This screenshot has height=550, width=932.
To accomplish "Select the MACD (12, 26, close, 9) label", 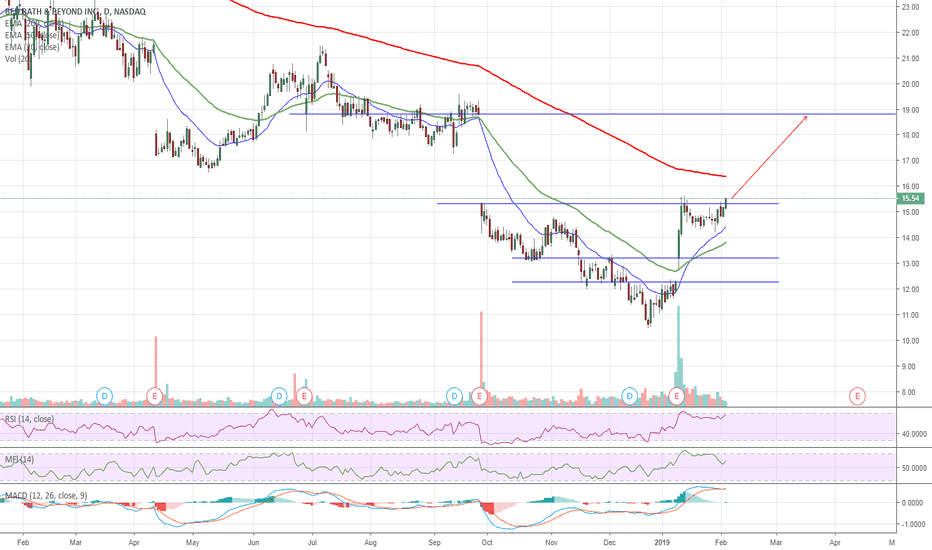I will coord(46,495).
